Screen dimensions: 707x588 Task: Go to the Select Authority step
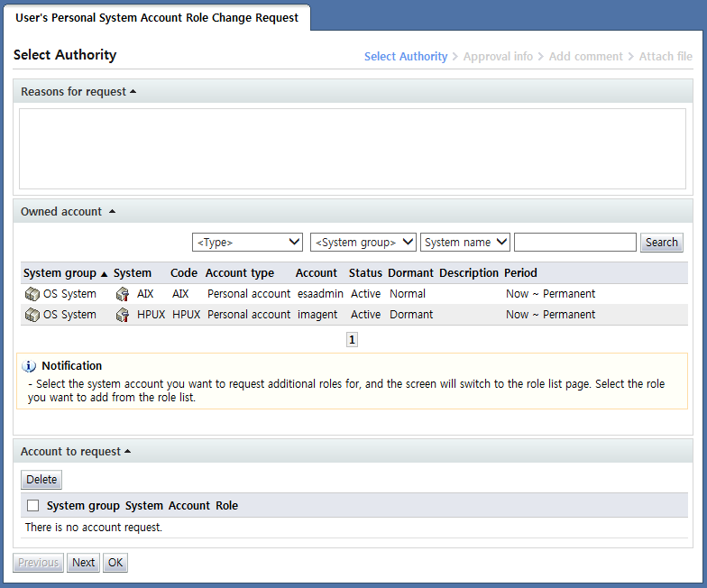point(405,56)
